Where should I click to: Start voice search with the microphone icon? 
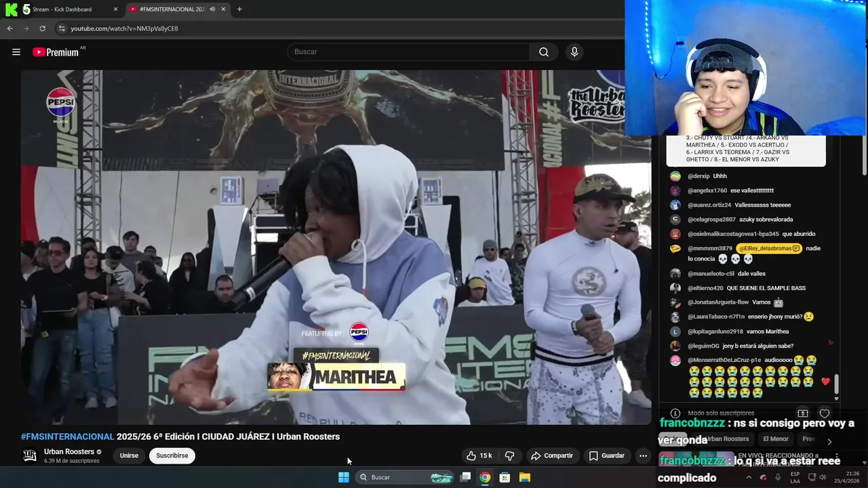(574, 52)
